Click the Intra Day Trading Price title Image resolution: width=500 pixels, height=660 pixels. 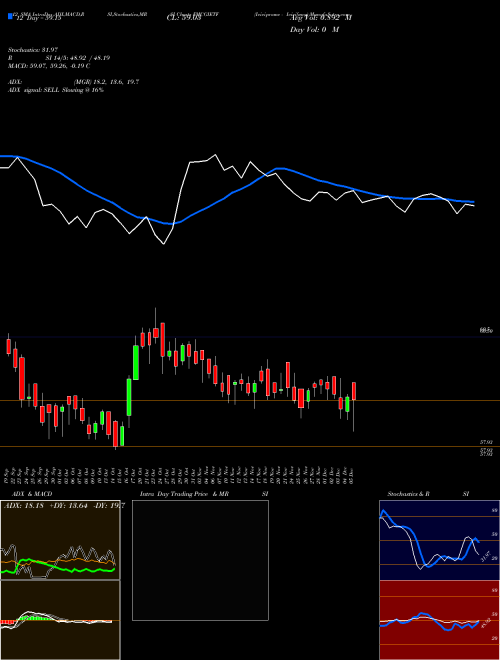tap(174, 494)
